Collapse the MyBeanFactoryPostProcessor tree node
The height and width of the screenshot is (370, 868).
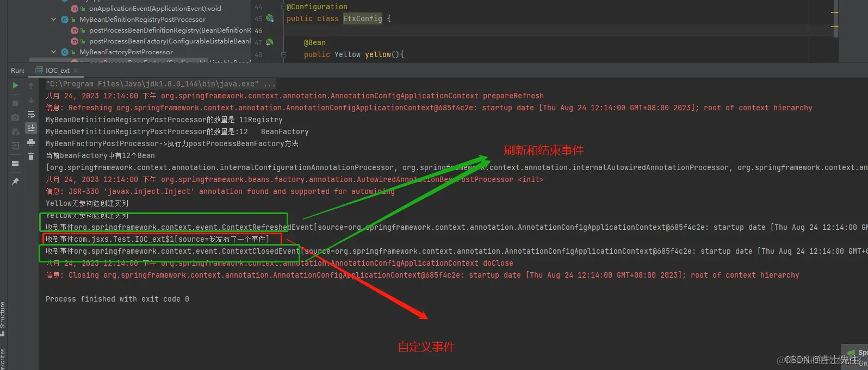click(x=53, y=52)
